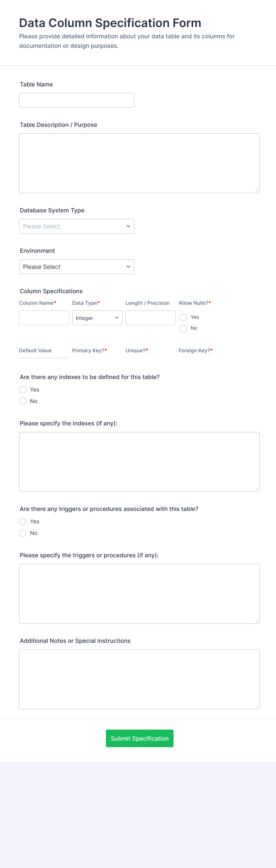
Task: Select No for Allow Nulls
Action: (183, 329)
